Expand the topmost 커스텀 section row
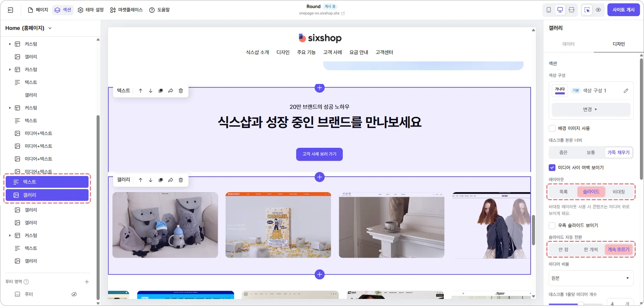Screen dimensions: 644x306 point(10,44)
